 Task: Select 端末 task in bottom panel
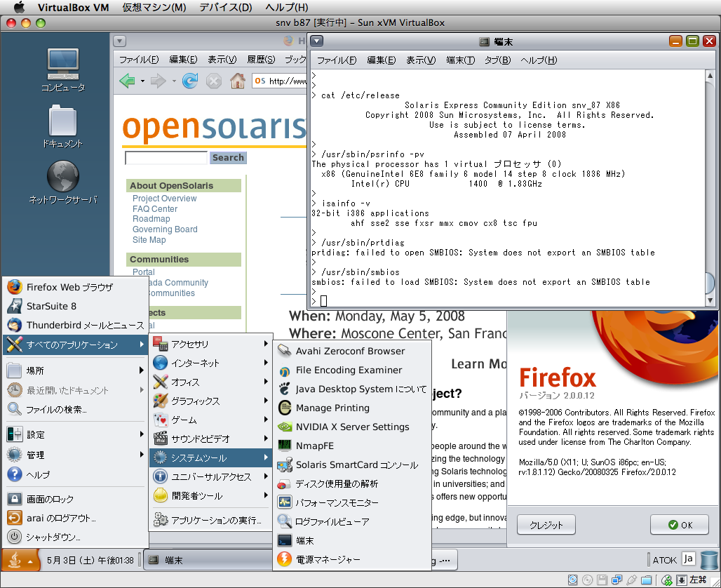(x=209, y=560)
